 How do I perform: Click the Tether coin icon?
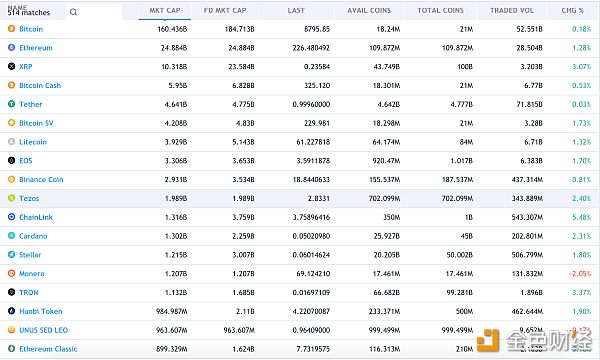[11, 104]
